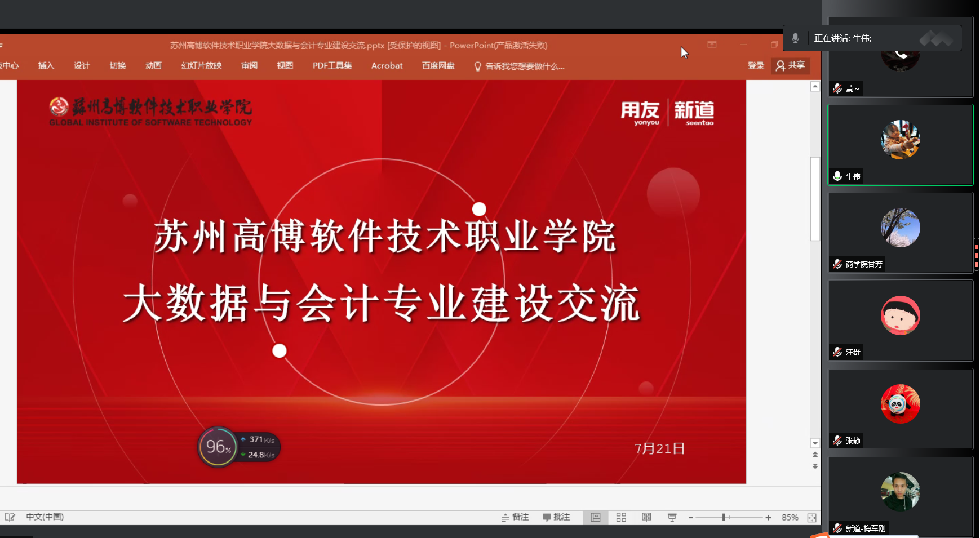The image size is (980, 538).
Task: Start slideshow from status bar icon
Action: click(672, 517)
